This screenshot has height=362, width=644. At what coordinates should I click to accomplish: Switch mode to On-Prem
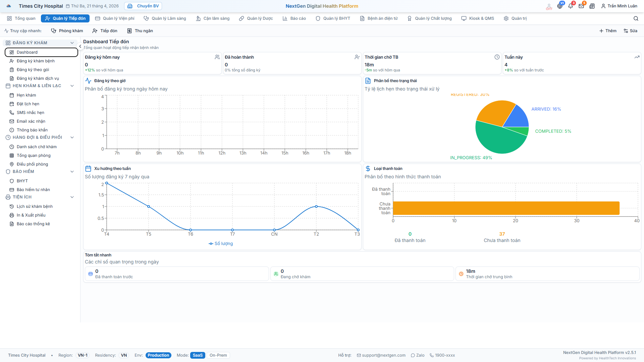click(x=218, y=355)
